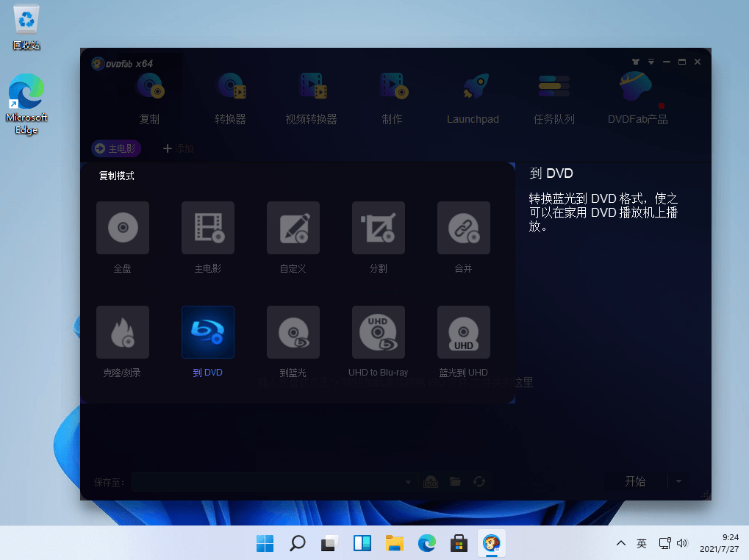The image size is (749, 560).
Task: Open Microsoft Store from taskbar
Action: coord(459,543)
